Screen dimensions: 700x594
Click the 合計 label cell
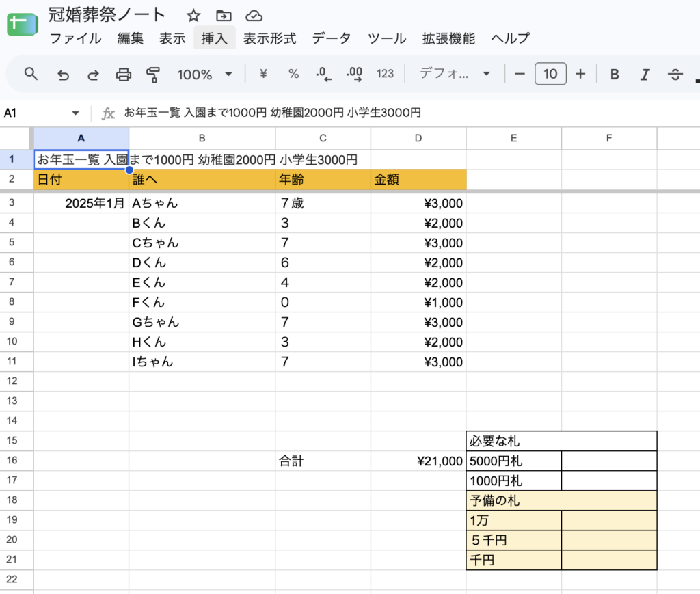(323, 461)
